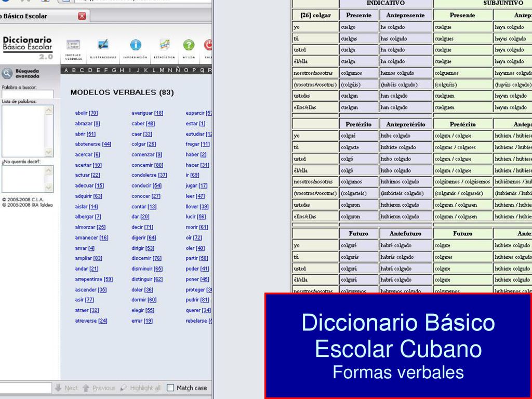The image size is (532, 399).
Task: Jump to letter B in the alphabet bar
Action: coord(74,70)
